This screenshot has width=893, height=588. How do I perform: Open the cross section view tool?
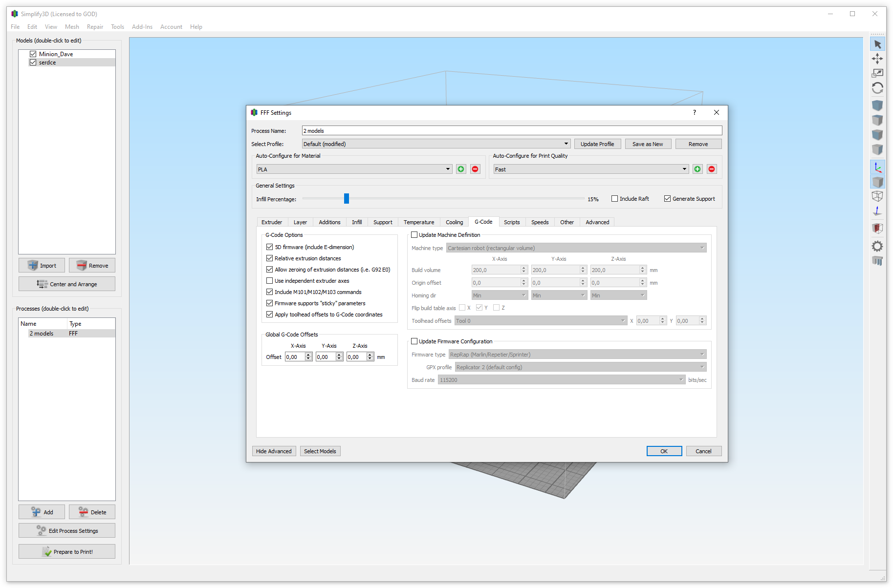[877, 228]
